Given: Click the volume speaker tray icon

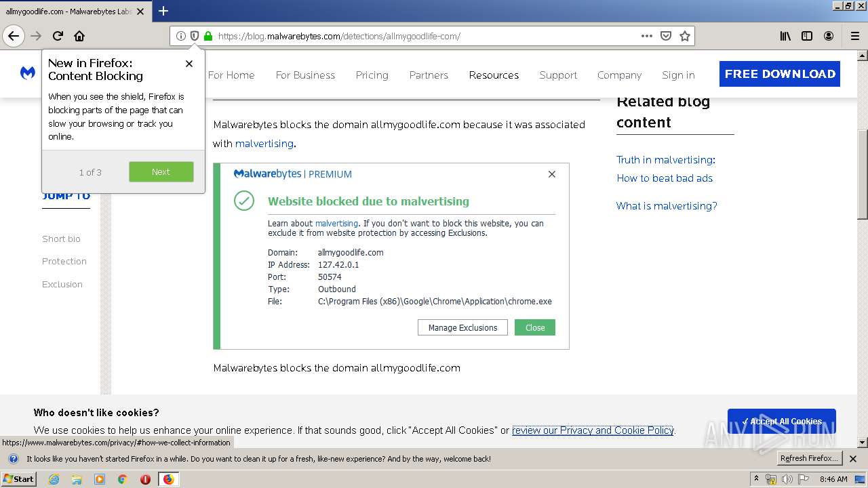Looking at the screenshot, I should tap(787, 479).
